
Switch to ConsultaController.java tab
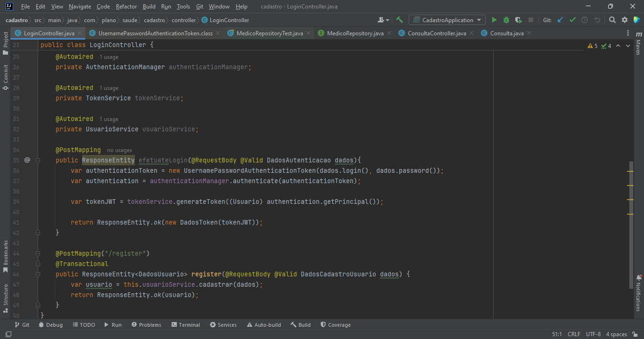coord(437,33)
